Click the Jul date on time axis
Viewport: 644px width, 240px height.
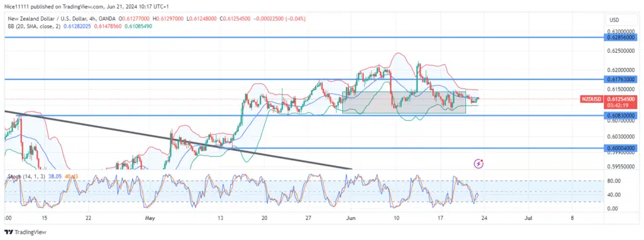tap(529, 218)
